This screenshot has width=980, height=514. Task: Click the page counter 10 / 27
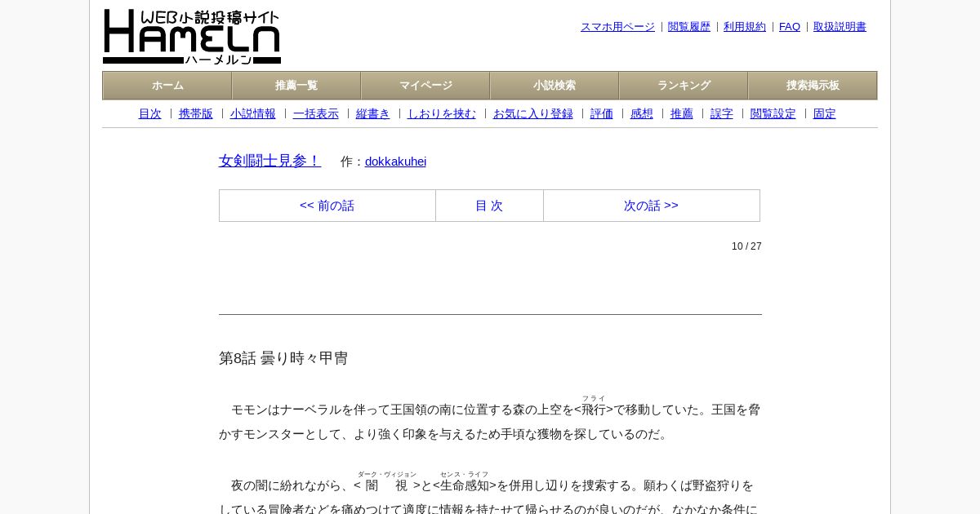click(746, 246)
